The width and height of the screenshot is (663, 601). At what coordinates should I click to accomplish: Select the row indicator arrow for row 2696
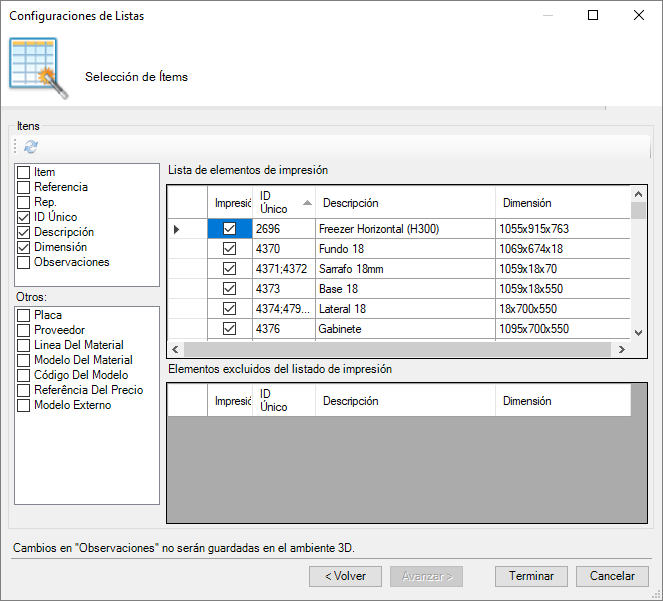tap(177, 229)
